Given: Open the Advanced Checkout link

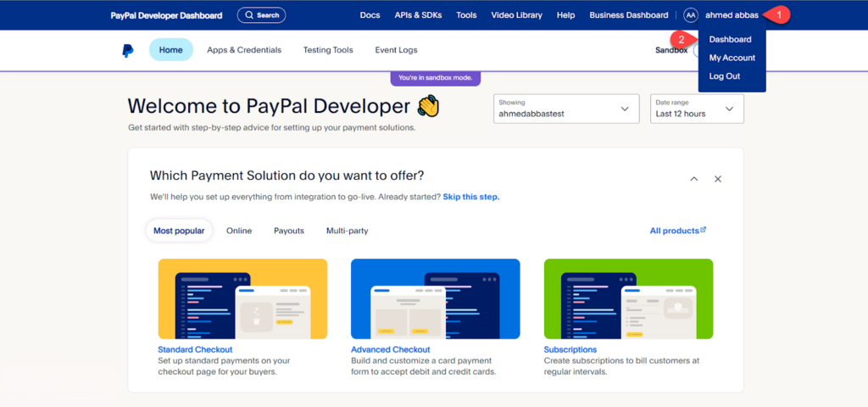Looking at the screenshot, I should [x=390, y=349].
